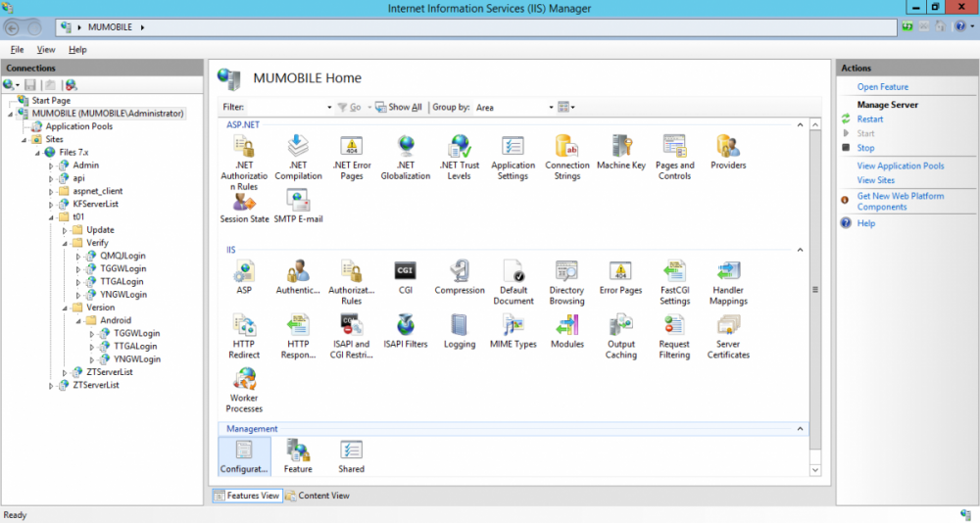This screenshot has width=980, height=523.
Task: Restart the server from Actions
Action: point(870,119)
